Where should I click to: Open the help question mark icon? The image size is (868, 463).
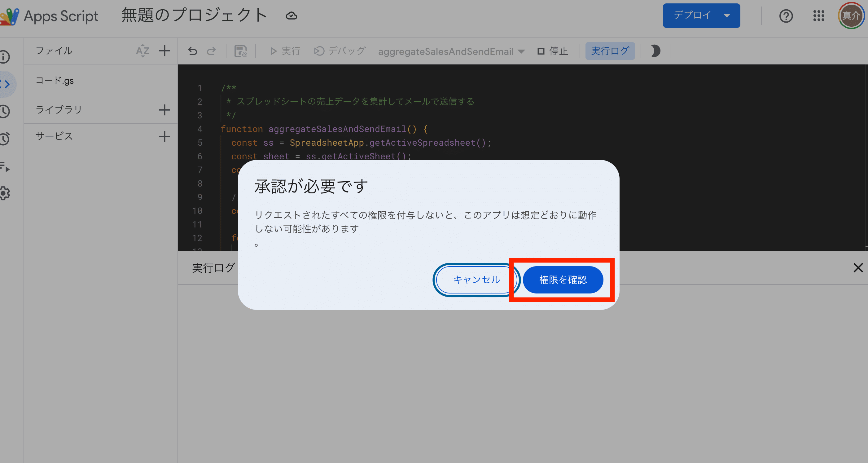click(x=786, y=16)
